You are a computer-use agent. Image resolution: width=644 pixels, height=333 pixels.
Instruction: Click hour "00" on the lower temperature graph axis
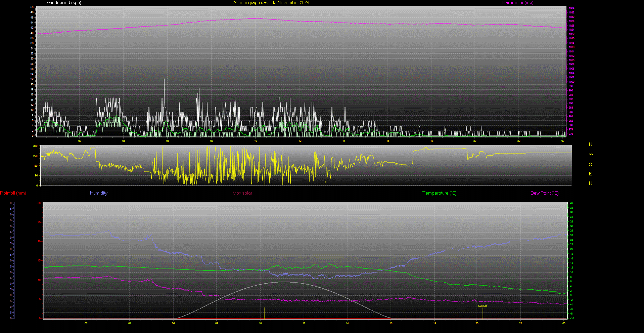tap(564, 323)
